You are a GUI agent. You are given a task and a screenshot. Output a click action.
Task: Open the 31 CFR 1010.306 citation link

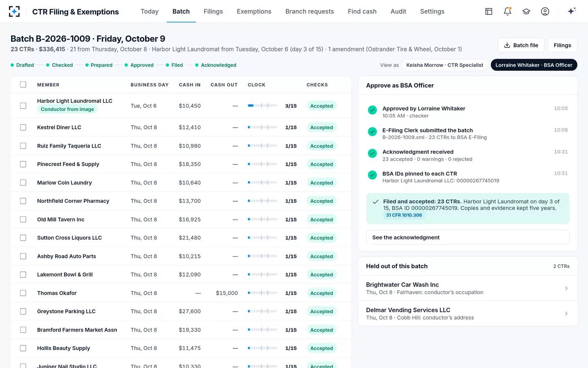tap(404, 215)
